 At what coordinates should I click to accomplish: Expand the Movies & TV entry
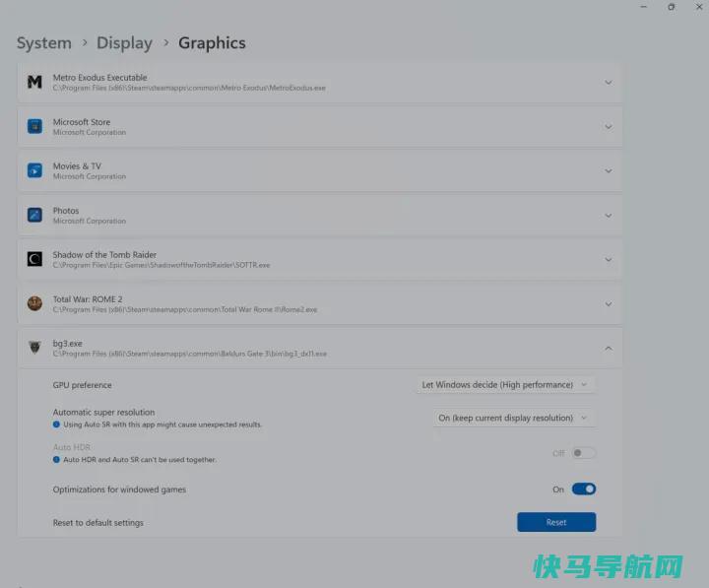click(x=609, y=171)
